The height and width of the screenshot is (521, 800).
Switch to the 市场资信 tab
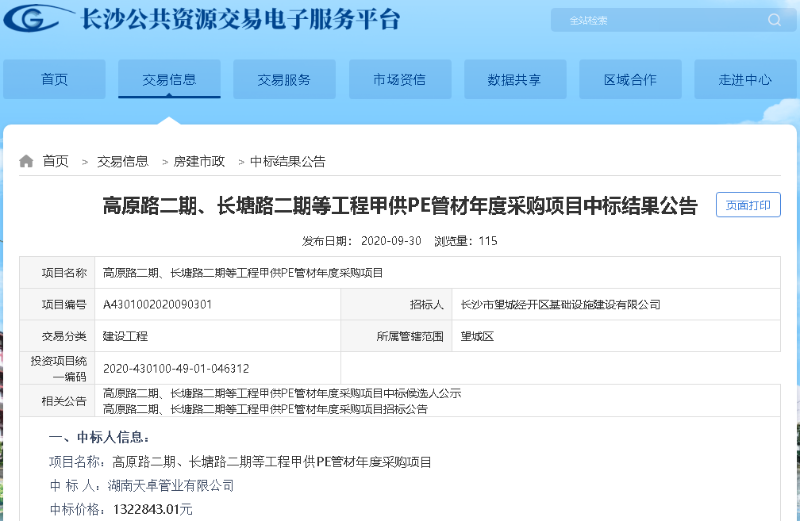pos(399,80)
